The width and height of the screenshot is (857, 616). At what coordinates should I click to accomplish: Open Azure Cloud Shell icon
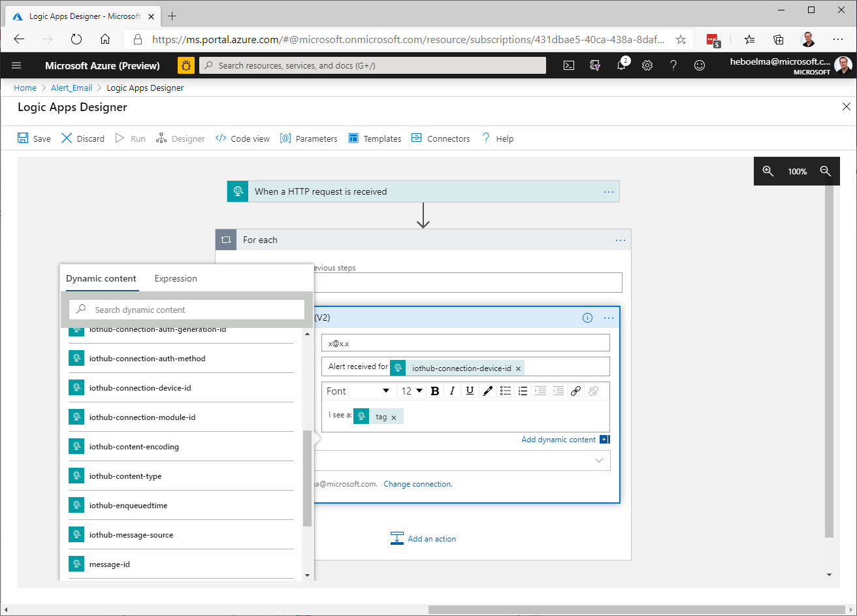tap(569, 65)
